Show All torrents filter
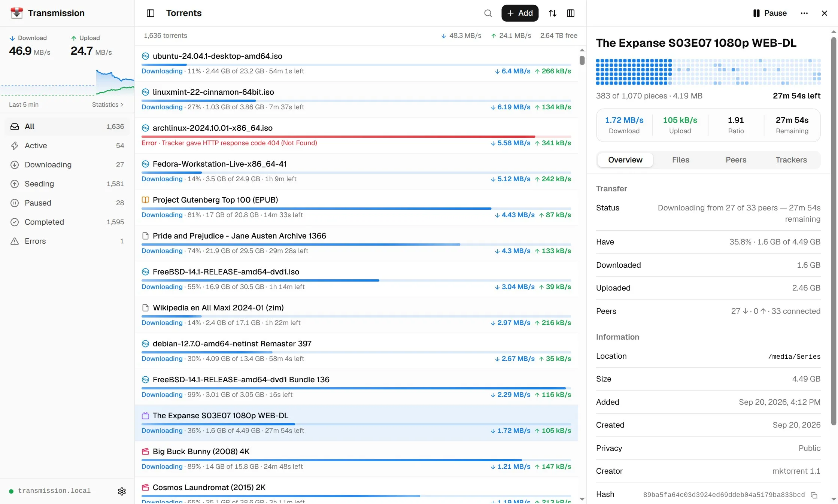 [x=67, y=127]
